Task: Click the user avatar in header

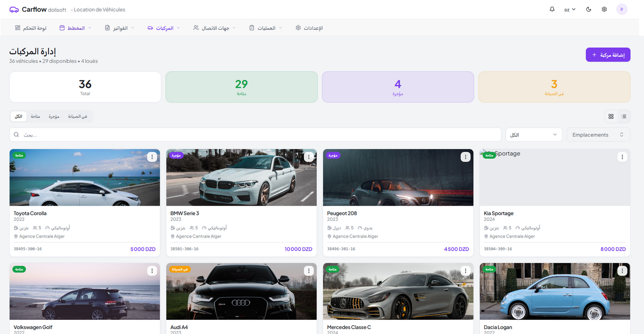Action: (x=622, y=9)
